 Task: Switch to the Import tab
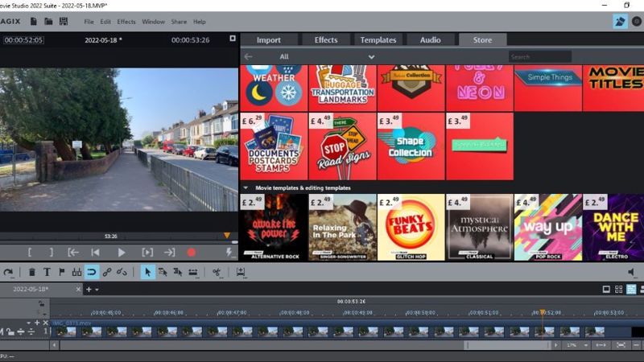pos(269,39)
